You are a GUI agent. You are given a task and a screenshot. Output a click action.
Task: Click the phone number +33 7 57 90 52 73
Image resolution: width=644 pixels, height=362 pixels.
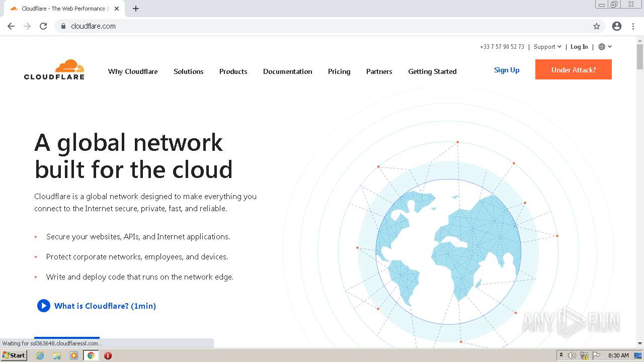tap(502, 47)
